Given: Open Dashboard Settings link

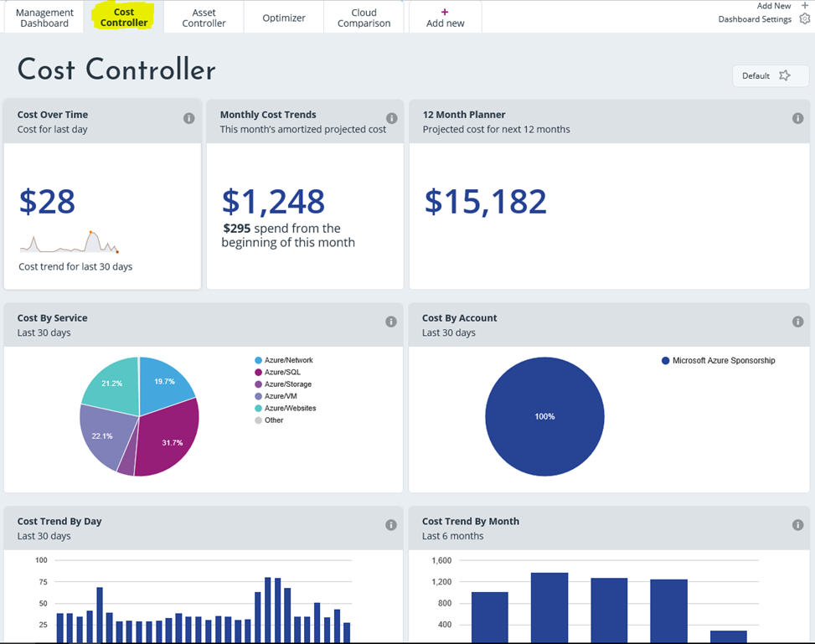Looking at the screenshot, I should [x=755, y=19].
